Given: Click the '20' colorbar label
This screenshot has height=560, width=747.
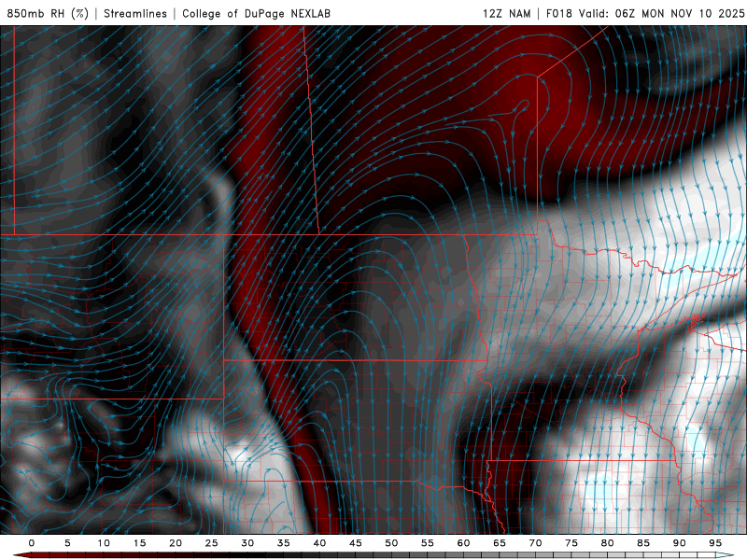Looking at the screenshot, I should [x=176, y=543].
